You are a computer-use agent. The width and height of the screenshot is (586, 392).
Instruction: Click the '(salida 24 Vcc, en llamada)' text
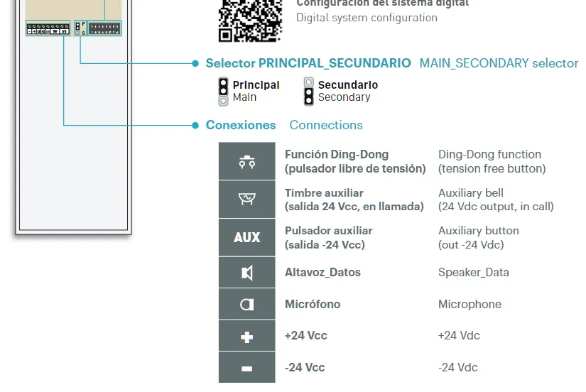coord(354,206)
